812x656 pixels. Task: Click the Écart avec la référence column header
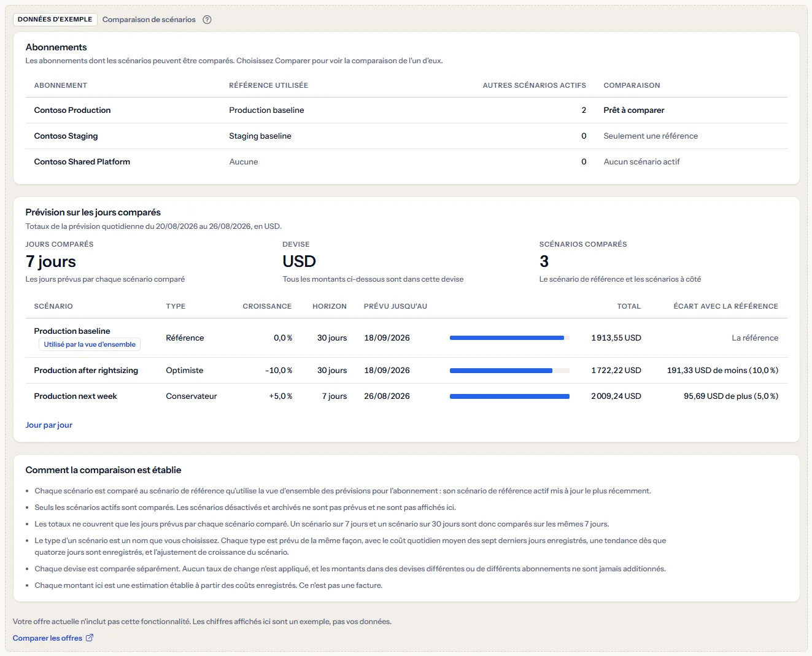point(725,306)
